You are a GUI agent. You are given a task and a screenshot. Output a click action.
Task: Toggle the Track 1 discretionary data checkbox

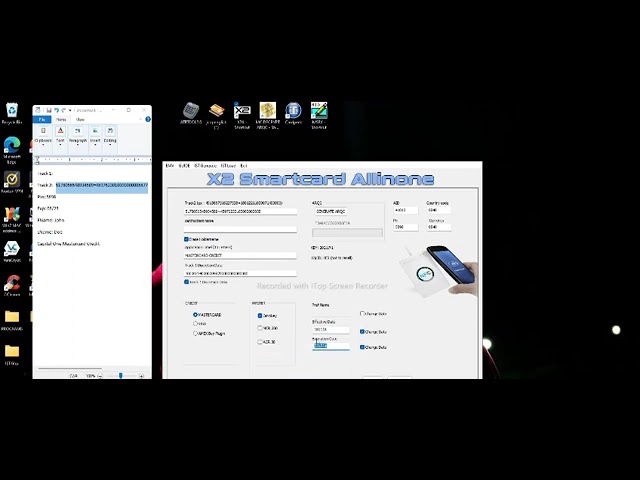point(187,282)
